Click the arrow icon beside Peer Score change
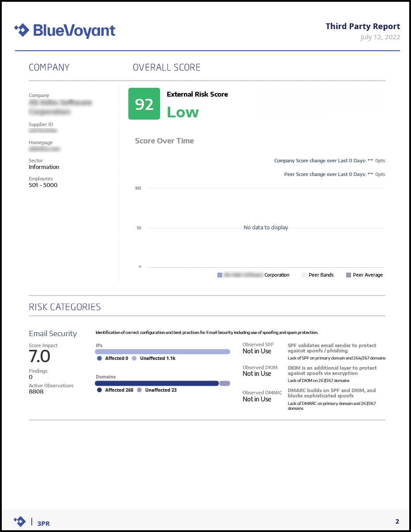This screenshot has width=411, height=532. [370, 174]
